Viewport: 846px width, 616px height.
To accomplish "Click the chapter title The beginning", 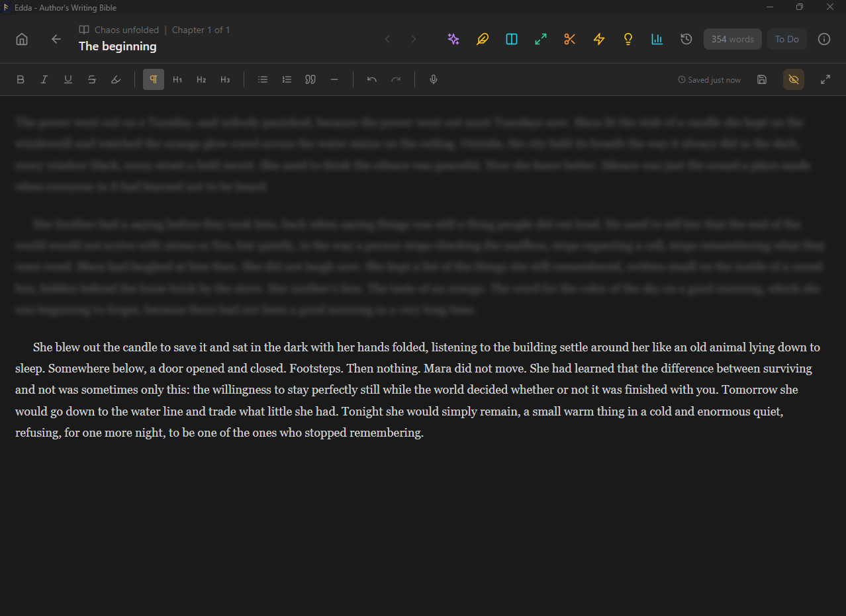I will (118, 46).
